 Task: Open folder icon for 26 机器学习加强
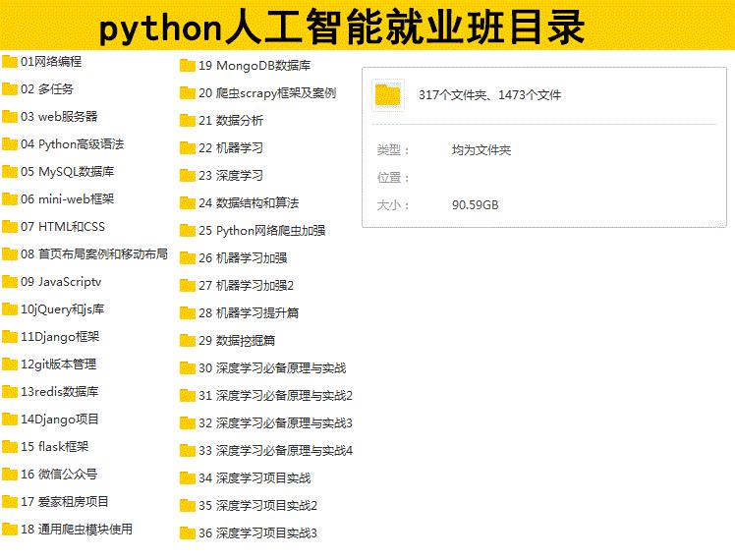pos(188,258)
